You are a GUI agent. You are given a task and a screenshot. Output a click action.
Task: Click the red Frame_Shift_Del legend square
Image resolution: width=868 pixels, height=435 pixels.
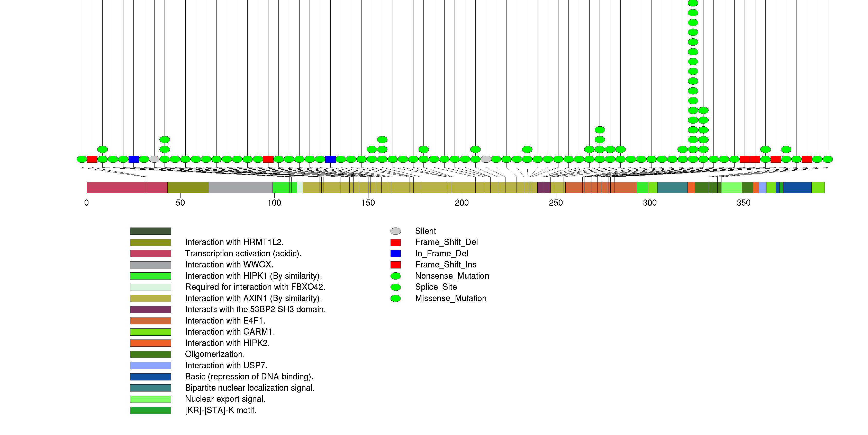[396, 242]
